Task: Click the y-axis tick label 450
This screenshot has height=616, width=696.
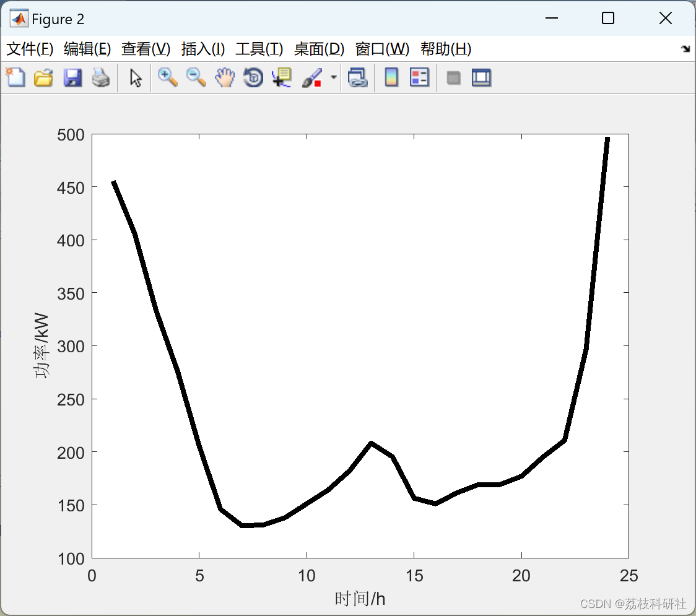Action: (71, 188)
